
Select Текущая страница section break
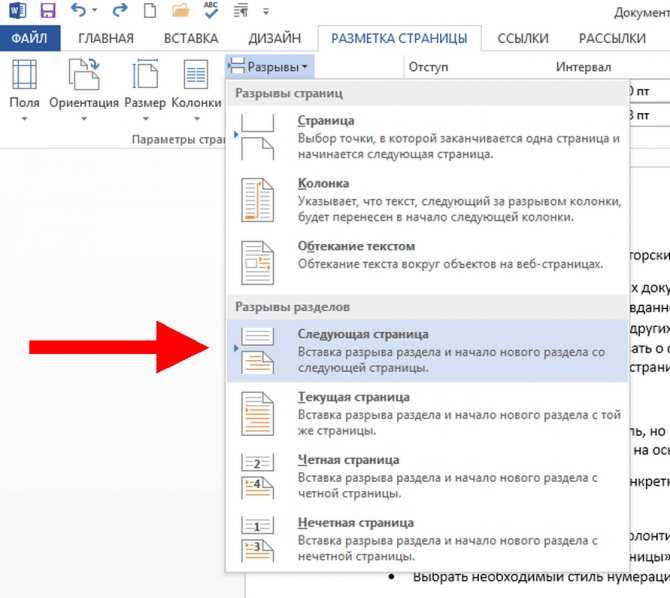(x=426, y=413)
